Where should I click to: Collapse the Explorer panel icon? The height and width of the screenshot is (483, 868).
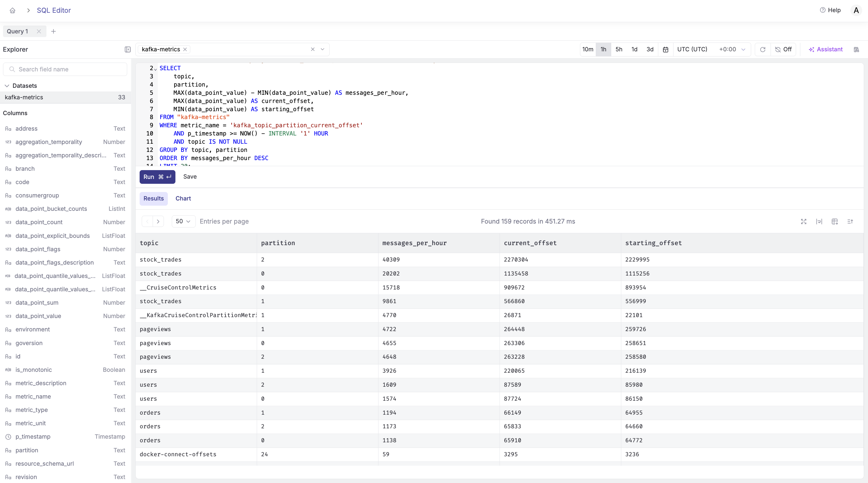pyautogui.click(x=127, y=50)
